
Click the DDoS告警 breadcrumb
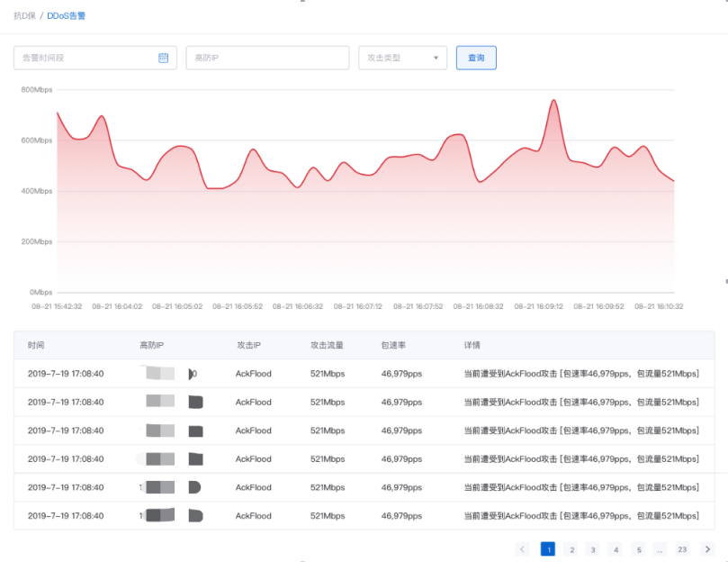coord(67,16)
